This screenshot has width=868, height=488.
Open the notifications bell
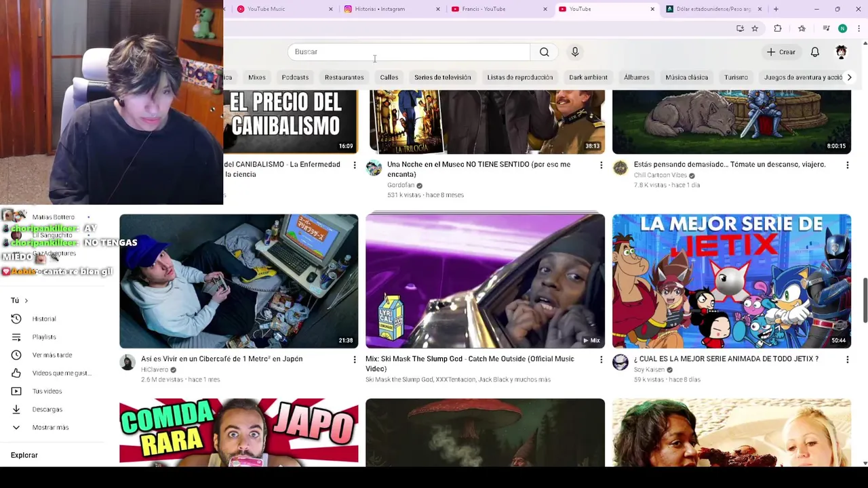pos(815,52)
